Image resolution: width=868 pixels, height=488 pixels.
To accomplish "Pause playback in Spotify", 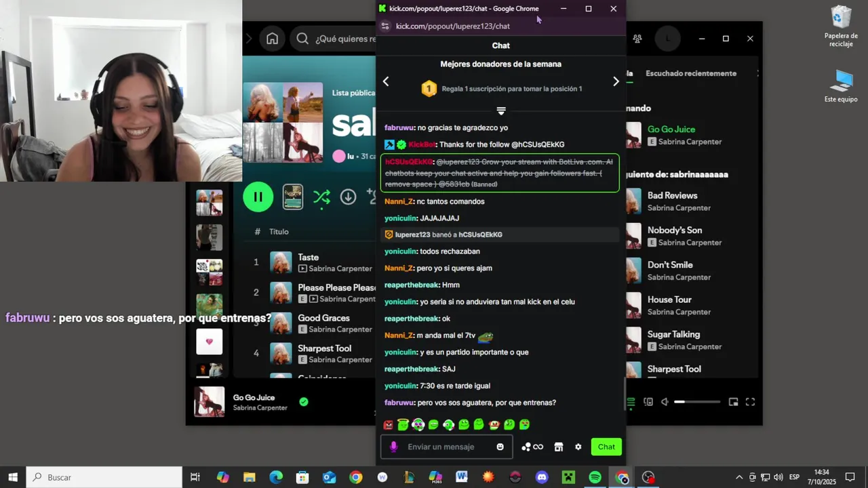I will (x=258, y=197).
